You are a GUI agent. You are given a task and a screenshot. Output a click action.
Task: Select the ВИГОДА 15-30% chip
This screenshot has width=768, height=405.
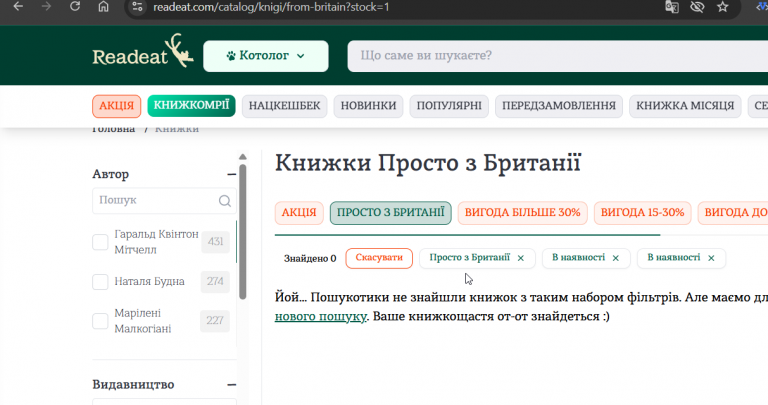coord(642,213)
